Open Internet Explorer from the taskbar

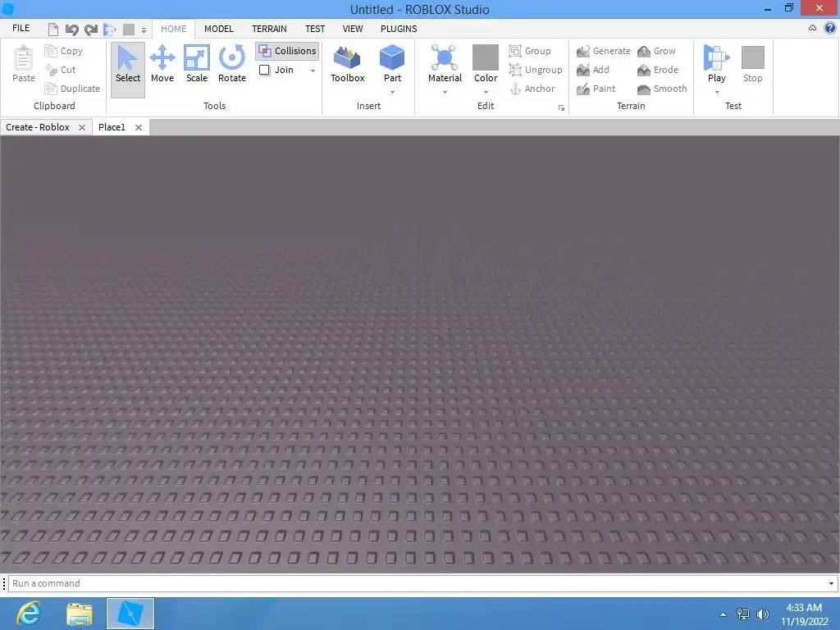pos(29,614)
